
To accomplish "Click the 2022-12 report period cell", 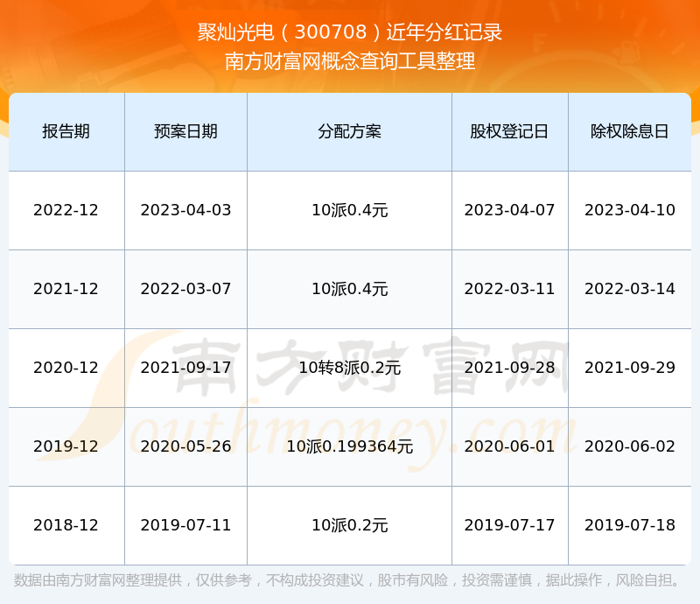I will click(x=66, y=210).
